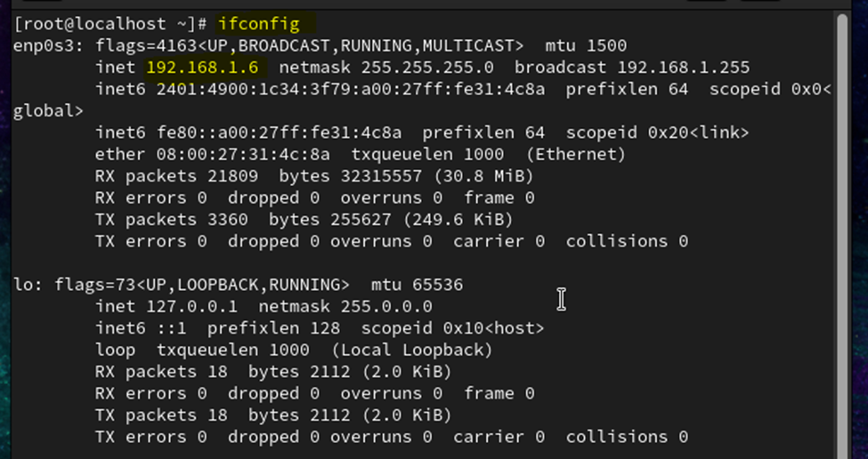
Task: Click the lo interface name
Action: coord(24,285)
